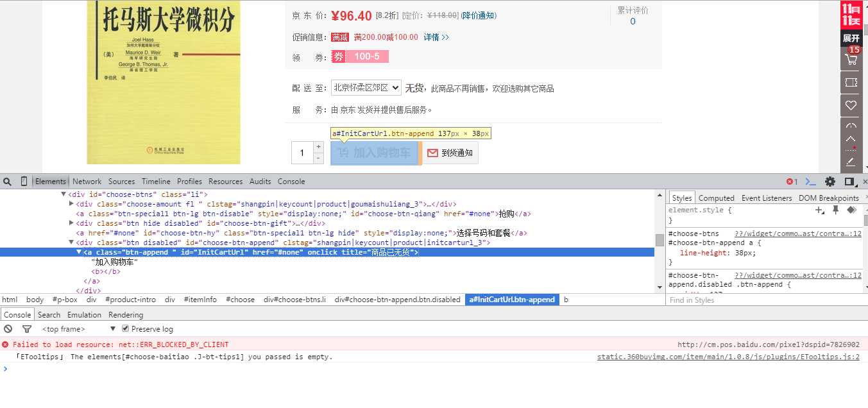868x408 pixels.
Task: Open the ETooltips.js:2 source link
Action: coord(728,357)
